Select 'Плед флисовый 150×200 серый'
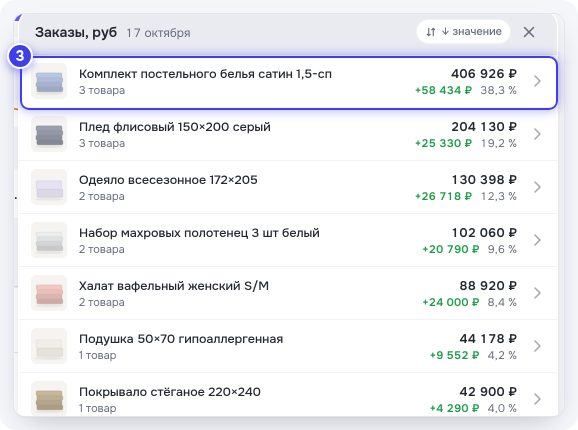Screen dimensions: 578x430 (175, 127)
